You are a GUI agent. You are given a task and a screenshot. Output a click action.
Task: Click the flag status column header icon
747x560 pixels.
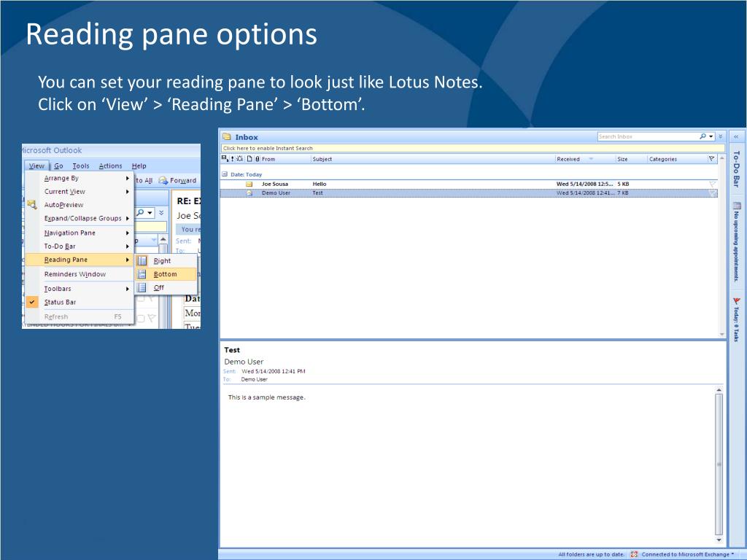pyautogui.click(x=712, y=158)
